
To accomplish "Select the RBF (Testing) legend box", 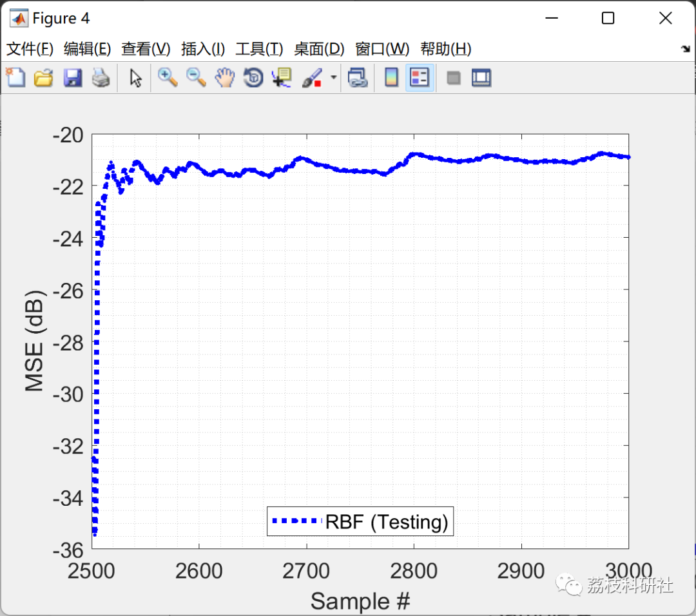I will [x=360, y=521].
